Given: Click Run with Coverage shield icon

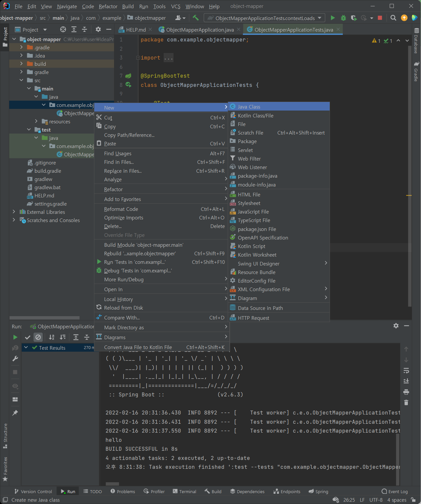Looking at the screenshot, I should (354, 18).
